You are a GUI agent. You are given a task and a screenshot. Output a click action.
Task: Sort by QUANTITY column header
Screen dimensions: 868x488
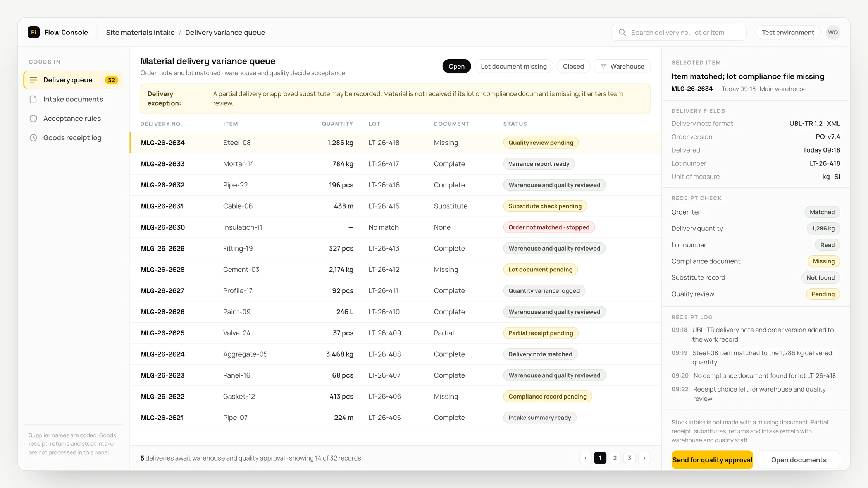point(337,124)
